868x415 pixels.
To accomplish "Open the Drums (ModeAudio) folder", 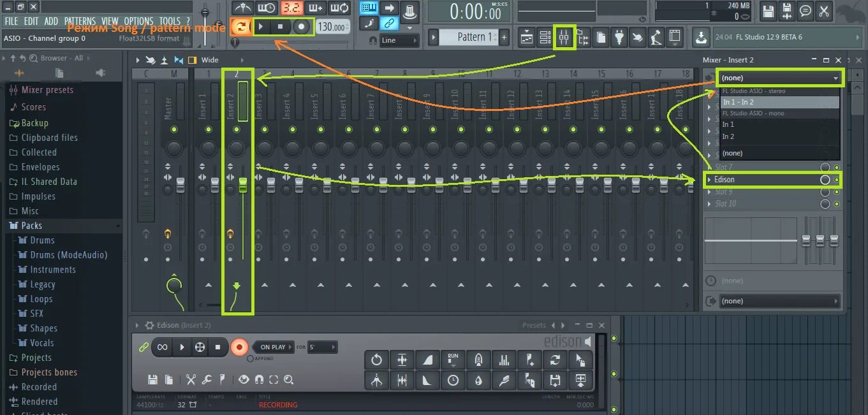I will point(69,255).
